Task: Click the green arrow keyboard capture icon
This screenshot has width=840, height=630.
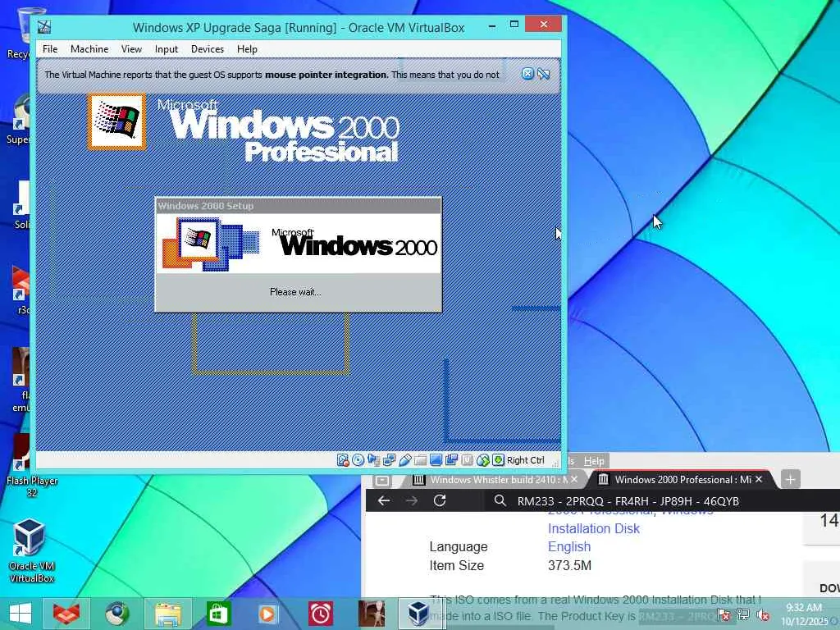Action: click(x=498, y=460)
